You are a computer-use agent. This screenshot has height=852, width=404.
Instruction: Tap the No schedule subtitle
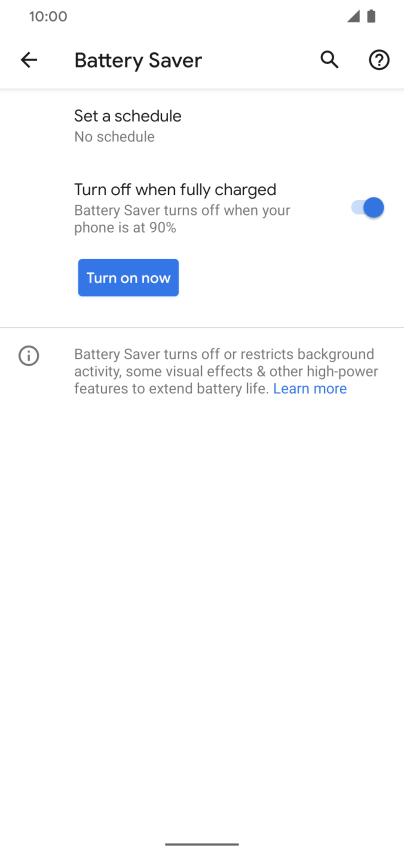coord(115,137)
